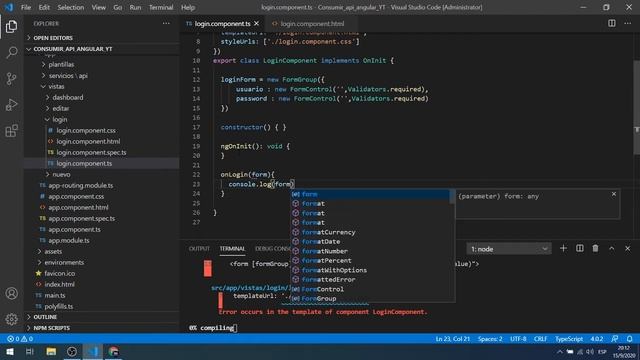This screenshot has width=640, height=360.
Task: Open the Explorer view in activity bar
Action: pyautogui.click(x=11, y=27)
